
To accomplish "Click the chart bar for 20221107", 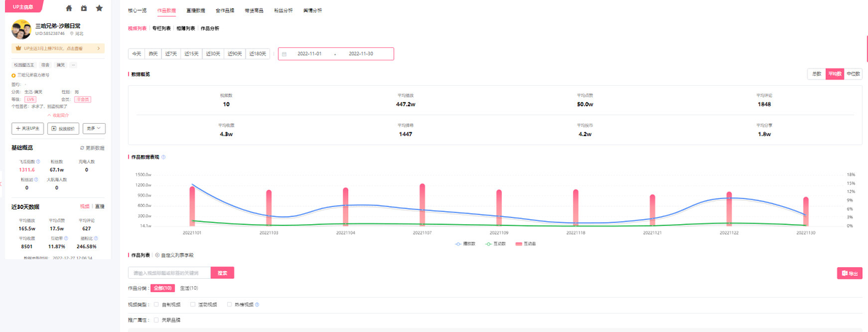I will [422, 205].
